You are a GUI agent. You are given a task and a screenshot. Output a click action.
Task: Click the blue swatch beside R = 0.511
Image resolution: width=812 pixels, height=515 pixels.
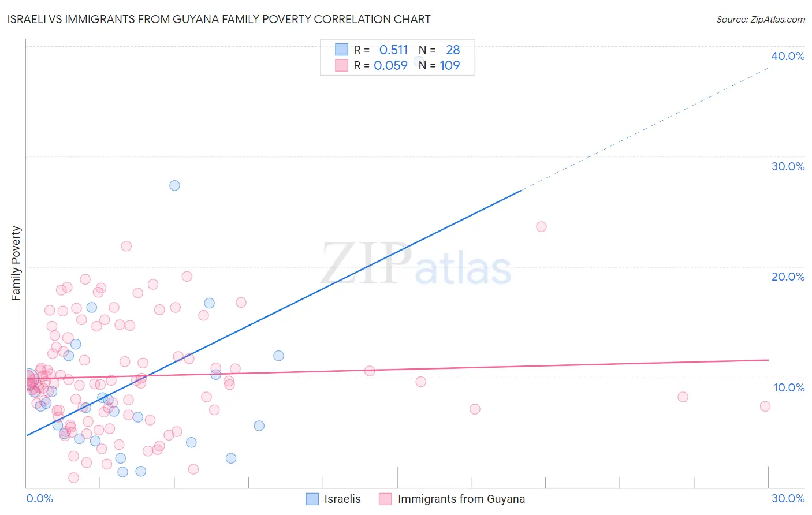341,50
